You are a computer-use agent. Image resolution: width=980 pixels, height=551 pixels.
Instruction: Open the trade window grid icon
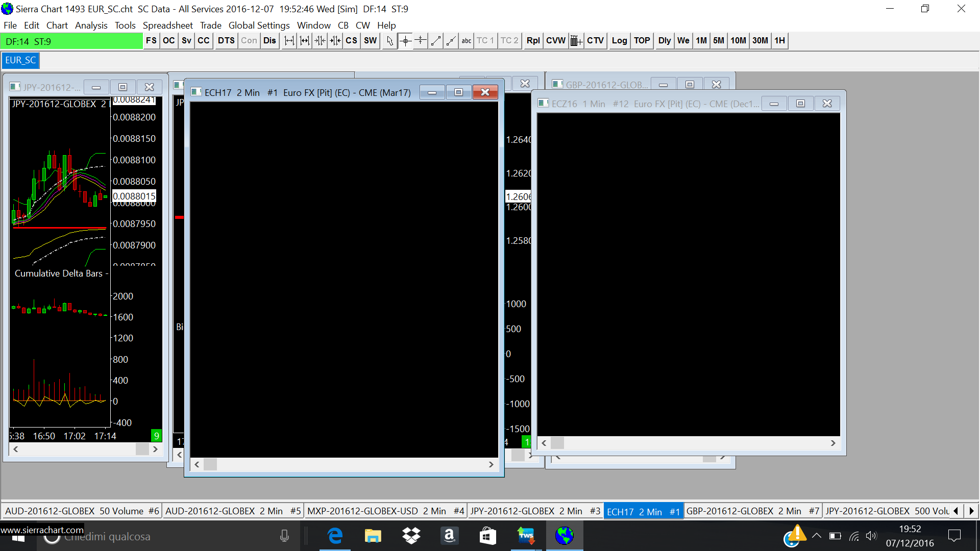click(x=576, y=41)
